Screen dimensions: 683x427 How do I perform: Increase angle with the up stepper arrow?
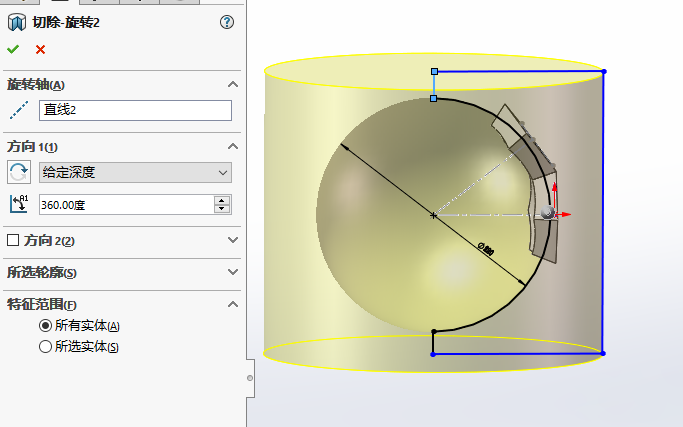pyautogui.click(x=222, y=200)
